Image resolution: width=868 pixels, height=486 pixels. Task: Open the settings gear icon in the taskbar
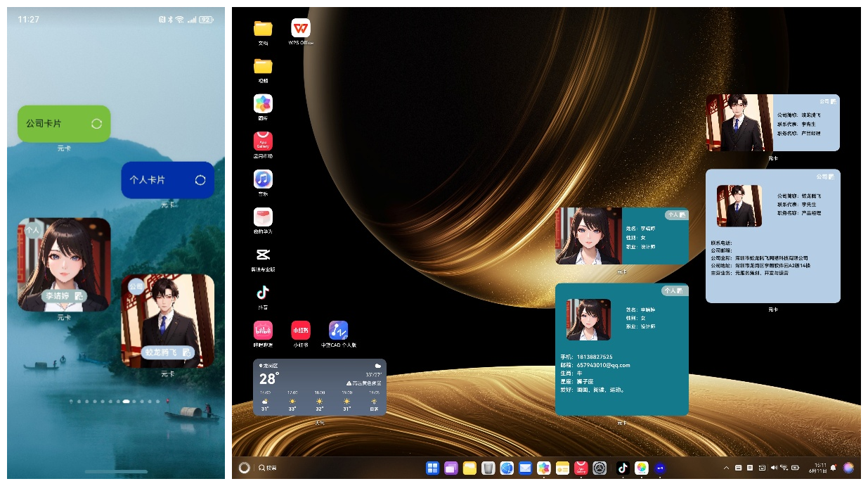point(600,468)
